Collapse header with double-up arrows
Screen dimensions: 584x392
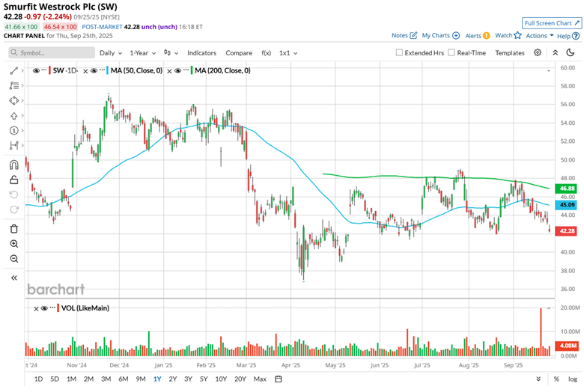coord(556,53)
